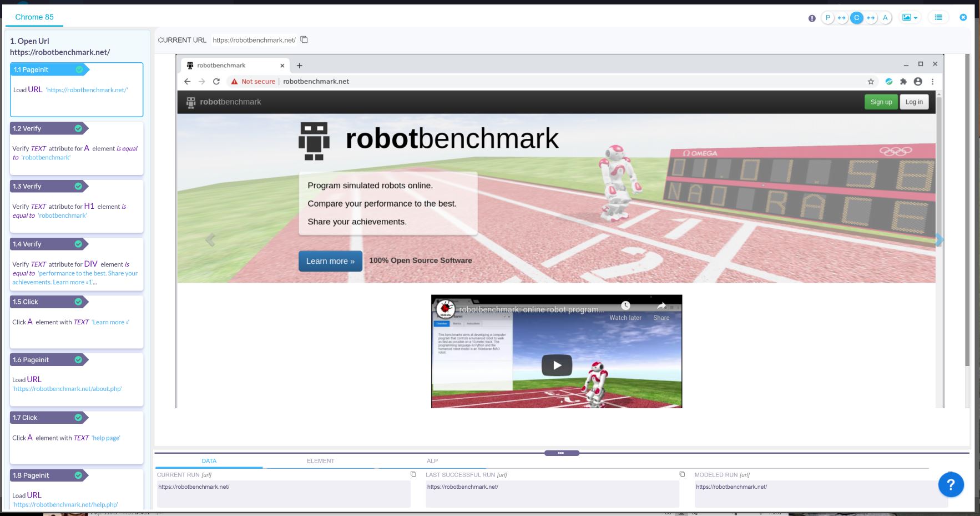The width and height of the screenshot is (980, 516).
Task: Click the bookmark star icon
Action: tap(871, 81)
